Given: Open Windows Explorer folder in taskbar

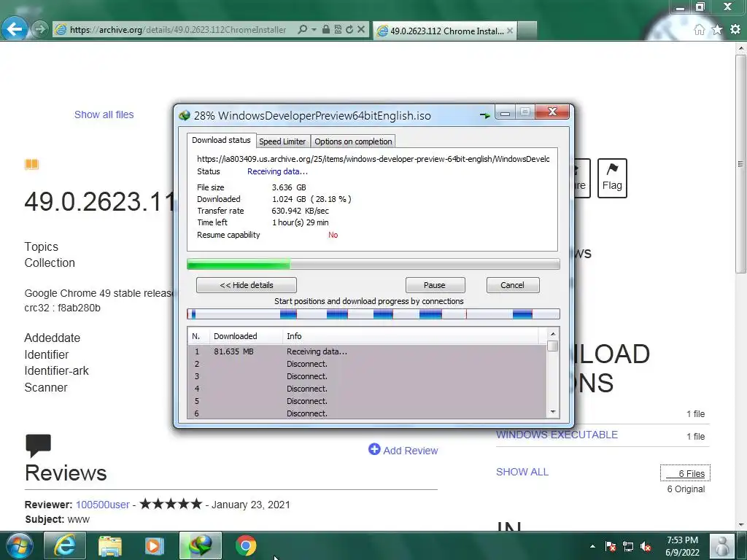Looking at the screenshot, I should [110, 545].
